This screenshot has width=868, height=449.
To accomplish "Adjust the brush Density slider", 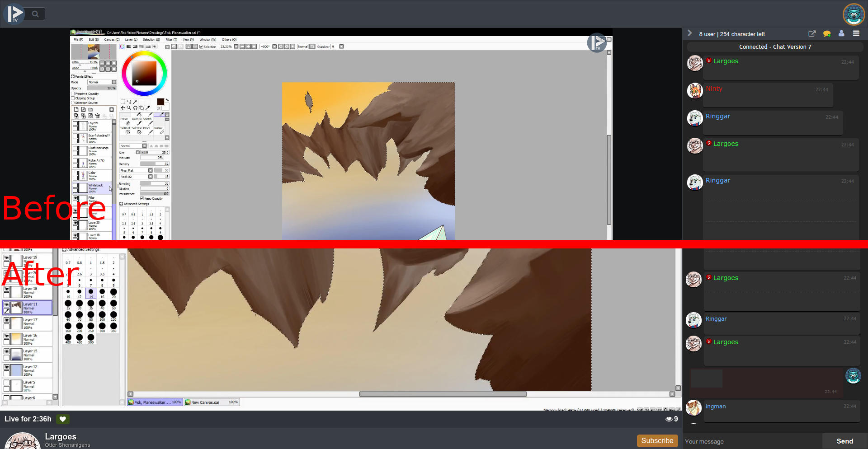I will [x=155, y=164].
